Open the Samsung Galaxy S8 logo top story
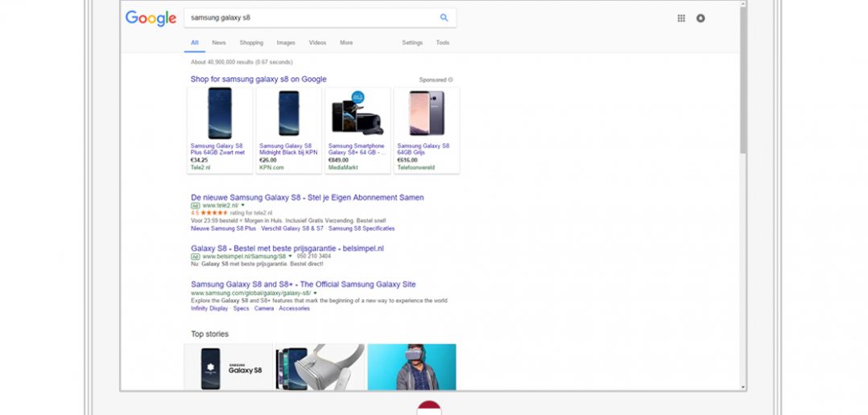The width and height of the screenshot is (868, 415). tap(229, 367)
